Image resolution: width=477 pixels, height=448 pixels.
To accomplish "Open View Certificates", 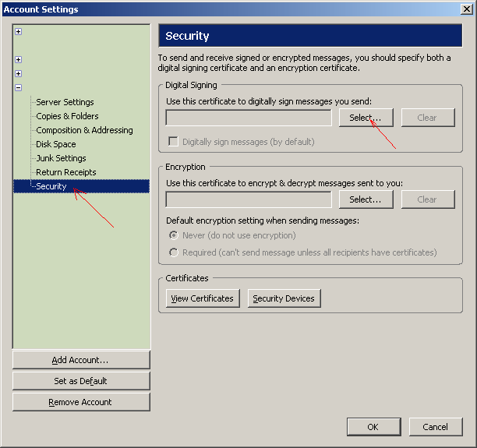I will [x=202, y=298].
